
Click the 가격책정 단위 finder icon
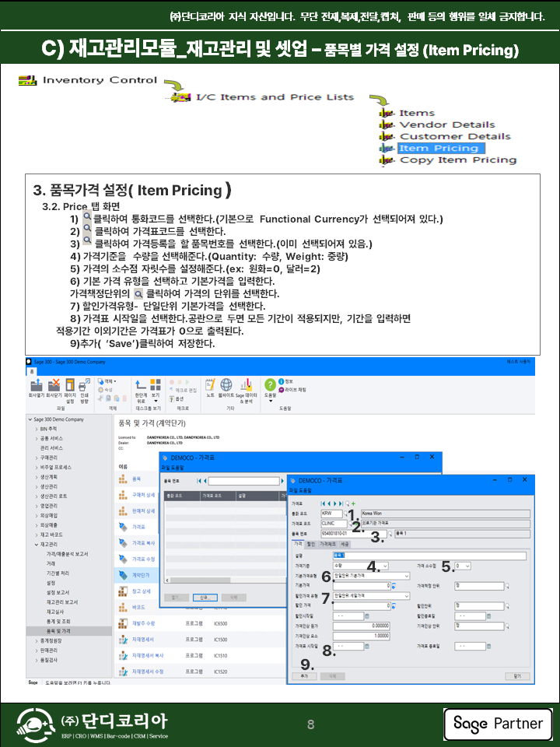coord(507,586)
